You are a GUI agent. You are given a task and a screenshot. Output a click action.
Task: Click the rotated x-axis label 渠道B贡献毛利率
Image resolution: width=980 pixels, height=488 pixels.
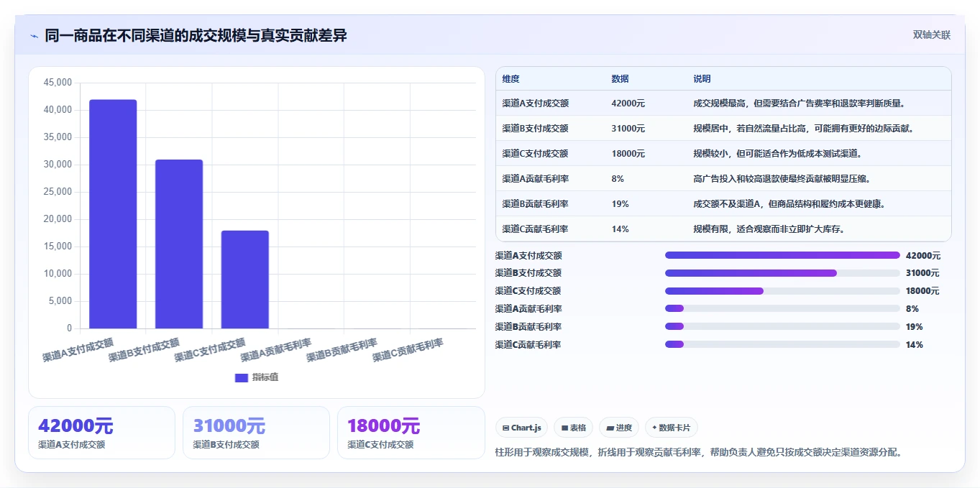[x=342, y=350]
